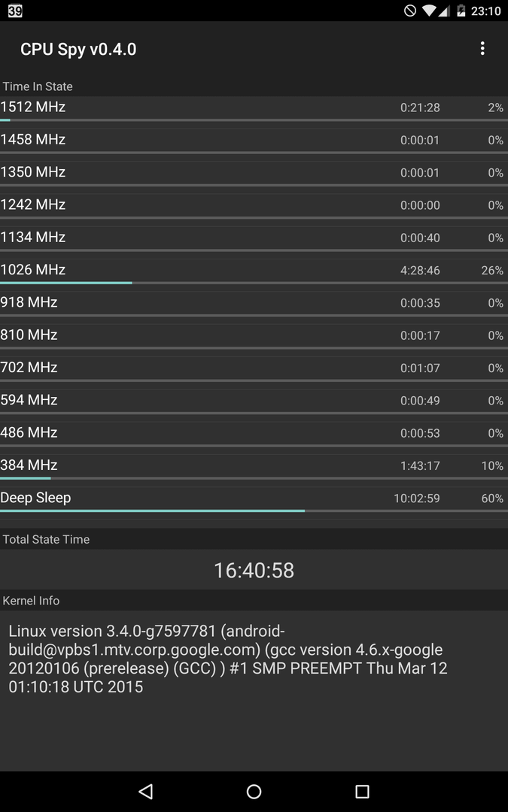Tap the blocked circle status icon

pyautogui.click(x=410, y=11)
